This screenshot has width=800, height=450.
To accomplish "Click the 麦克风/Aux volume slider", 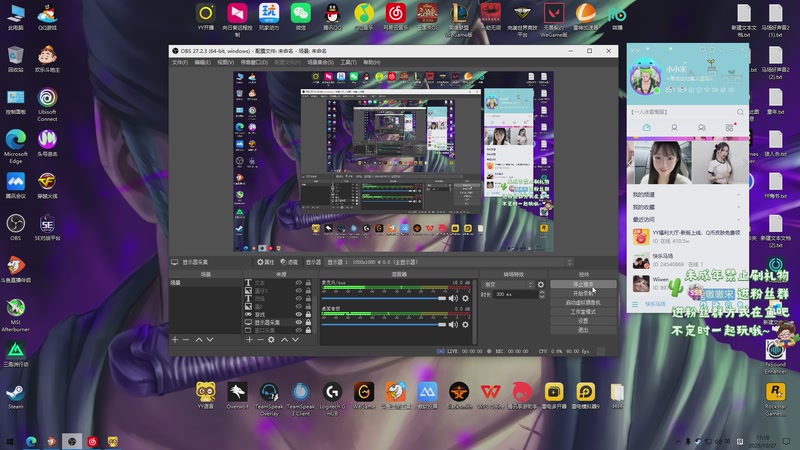I will (x=384, y=298).
